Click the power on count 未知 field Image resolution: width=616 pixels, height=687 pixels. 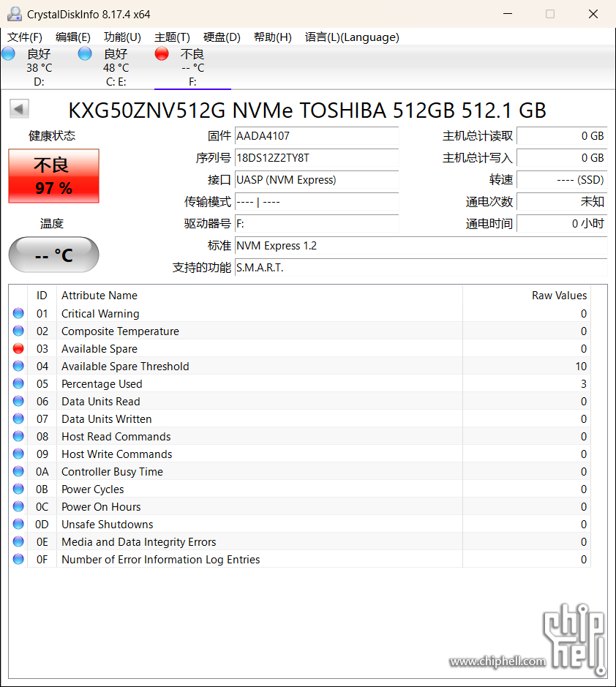point(562,201)
